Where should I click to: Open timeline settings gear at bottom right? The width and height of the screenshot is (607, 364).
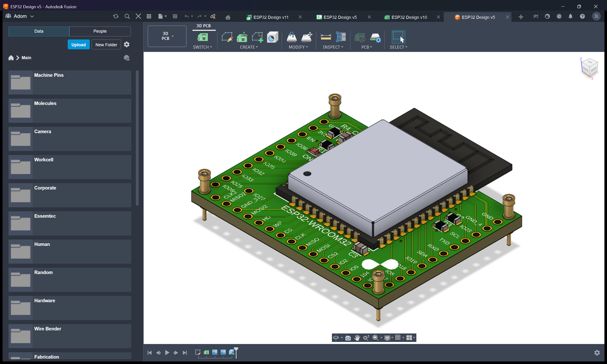click(597, 353)
